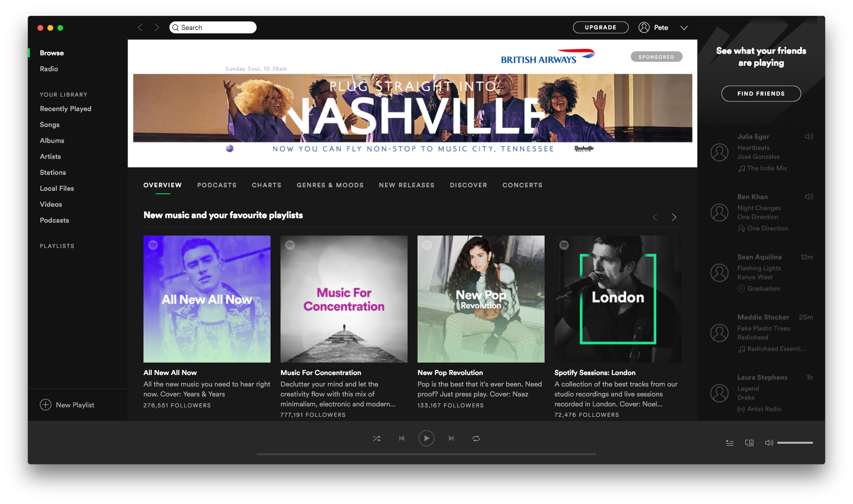The height and width of the screenshot is (504, 853).
Task: Click Music For Concentration title link
Action: [x=321, y=373]
